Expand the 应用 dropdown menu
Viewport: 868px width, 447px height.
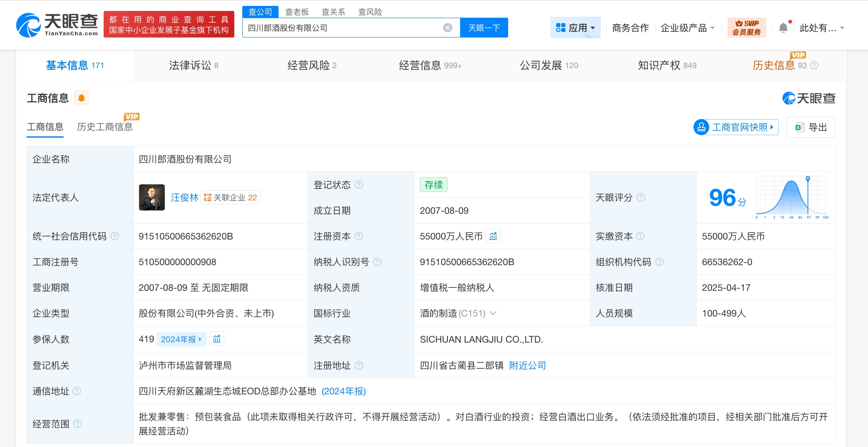(575, 28)
